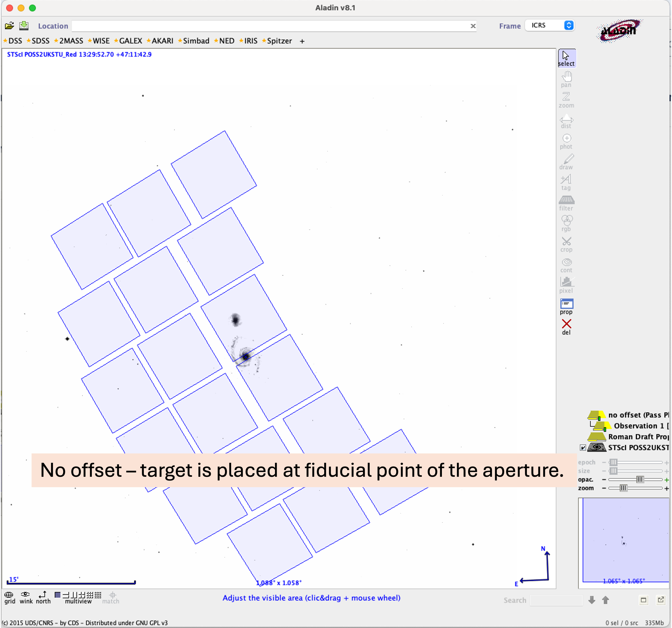Adjust the opac opacity slider
The image size is (672, 628).
pyautogui.click(x=640, y=480)
